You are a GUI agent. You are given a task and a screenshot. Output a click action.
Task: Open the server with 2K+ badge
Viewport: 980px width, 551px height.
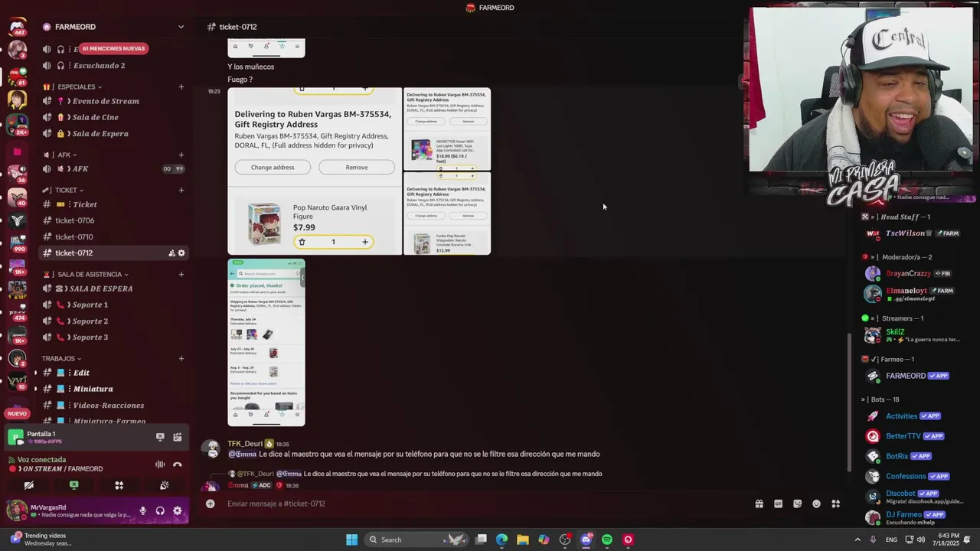click(x=17, y=123)
